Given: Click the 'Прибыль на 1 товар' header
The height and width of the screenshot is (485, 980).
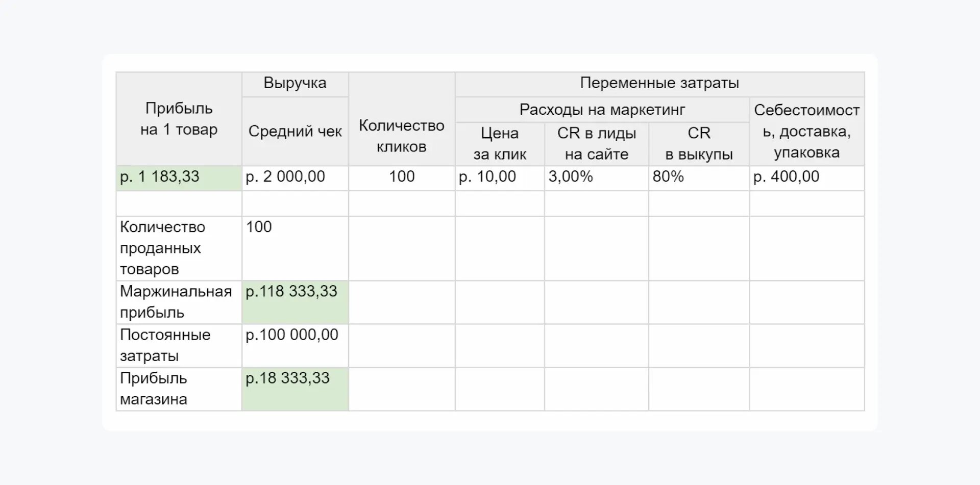Looking at the screenshot, I should tap(179, 119).
